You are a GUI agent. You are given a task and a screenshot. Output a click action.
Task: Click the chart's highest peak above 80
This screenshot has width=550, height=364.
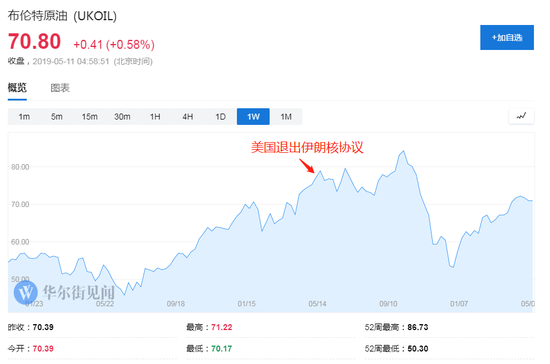[403, 151]
